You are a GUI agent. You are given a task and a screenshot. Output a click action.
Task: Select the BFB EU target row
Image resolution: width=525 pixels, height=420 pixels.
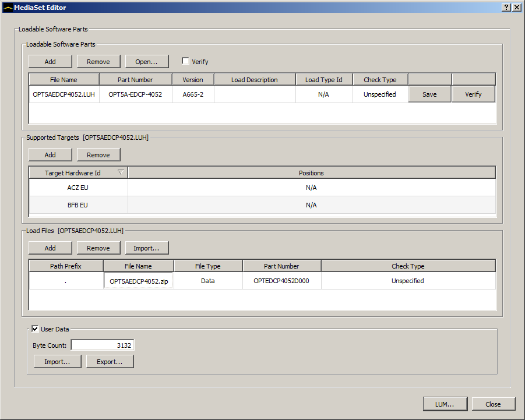point(78,204)
